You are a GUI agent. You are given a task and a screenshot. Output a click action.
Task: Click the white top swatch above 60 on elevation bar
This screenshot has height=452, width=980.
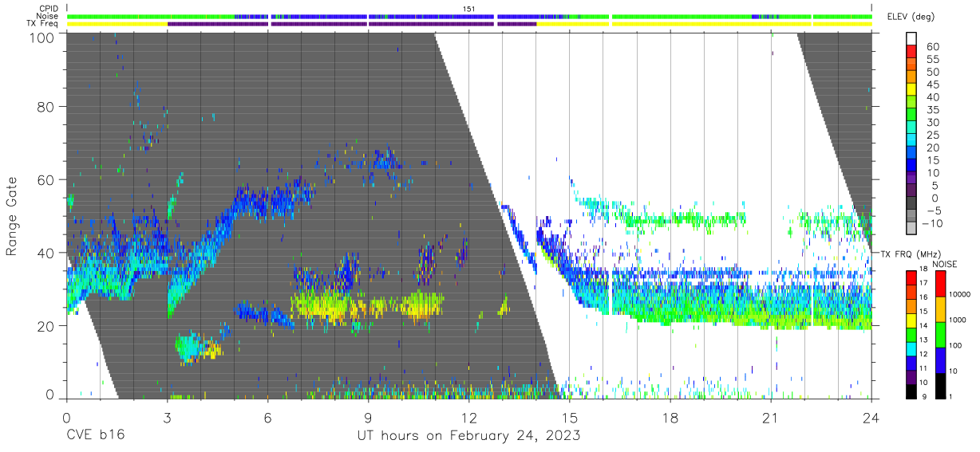tap(912, 40)
